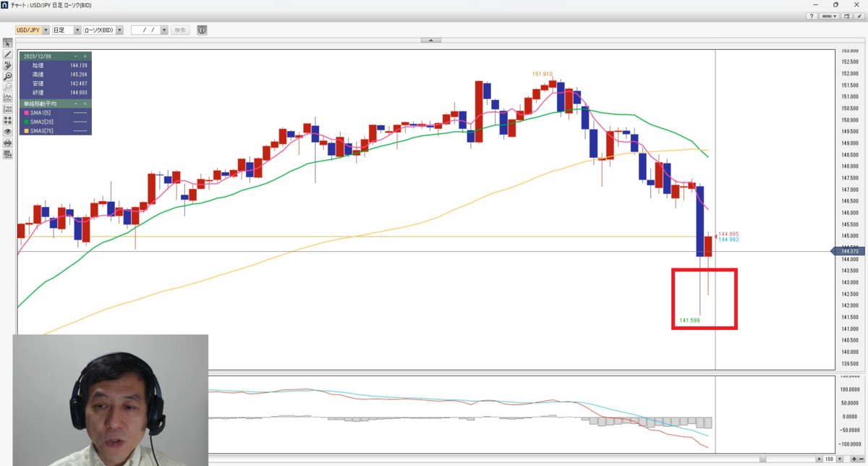Collapse the top panel with the up arrow
This screenshot has width=868, height=466.
430,40
